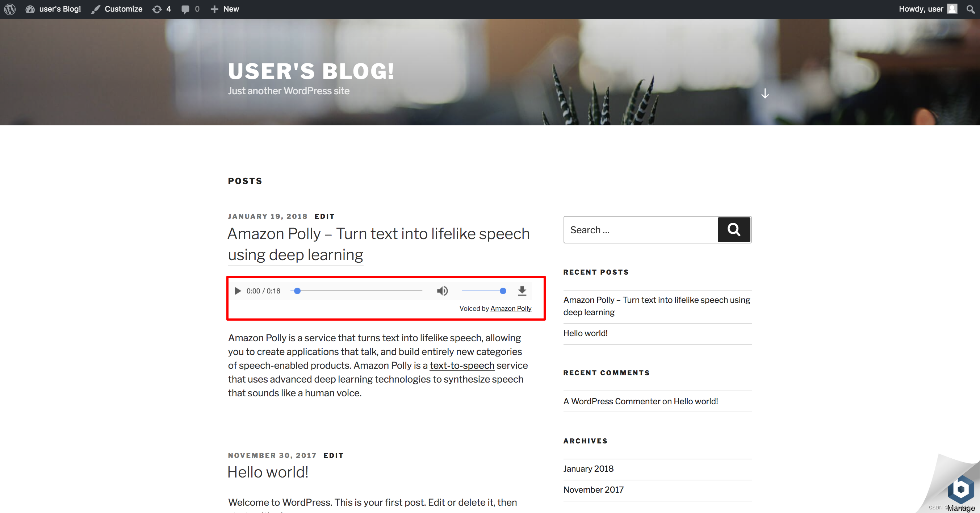The image size is (980, 513).
Task: Click the user avatar icon top right
Action: click(954, 8)
